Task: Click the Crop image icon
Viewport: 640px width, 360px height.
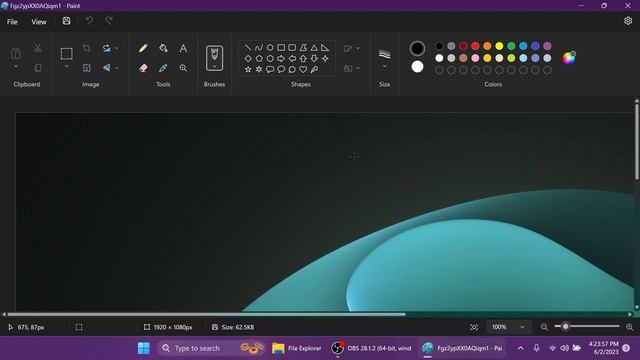Action: coord(87,48)
